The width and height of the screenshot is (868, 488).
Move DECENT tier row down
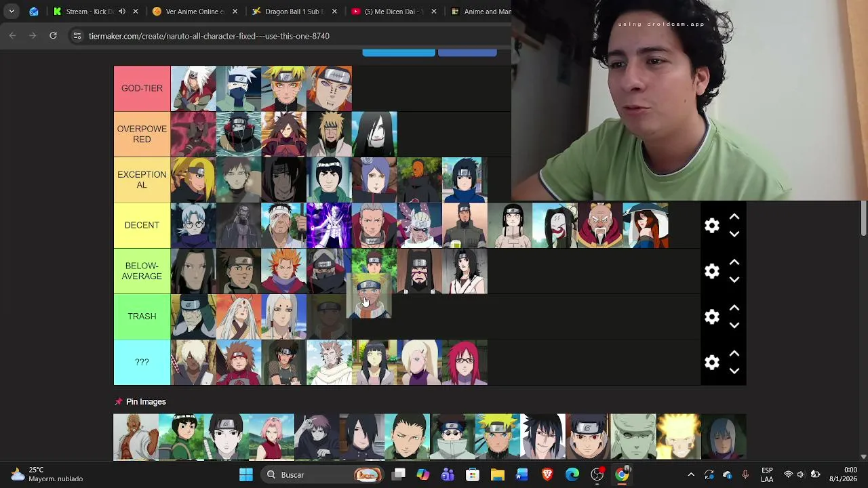coord(734,234)
